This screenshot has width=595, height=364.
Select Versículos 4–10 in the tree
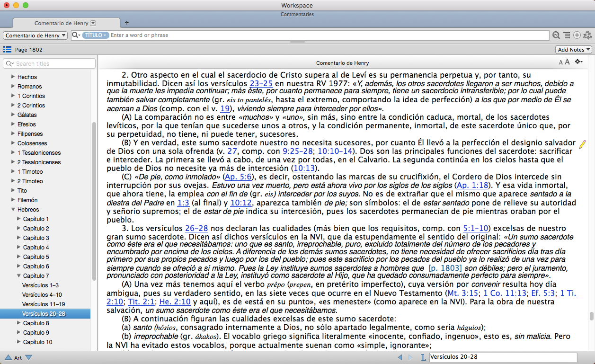click(42, 294)
